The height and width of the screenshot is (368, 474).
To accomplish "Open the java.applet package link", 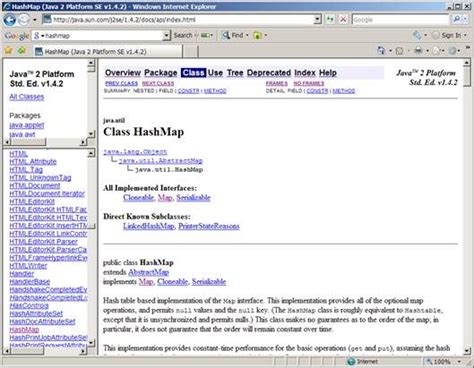I will click(27, 125).
